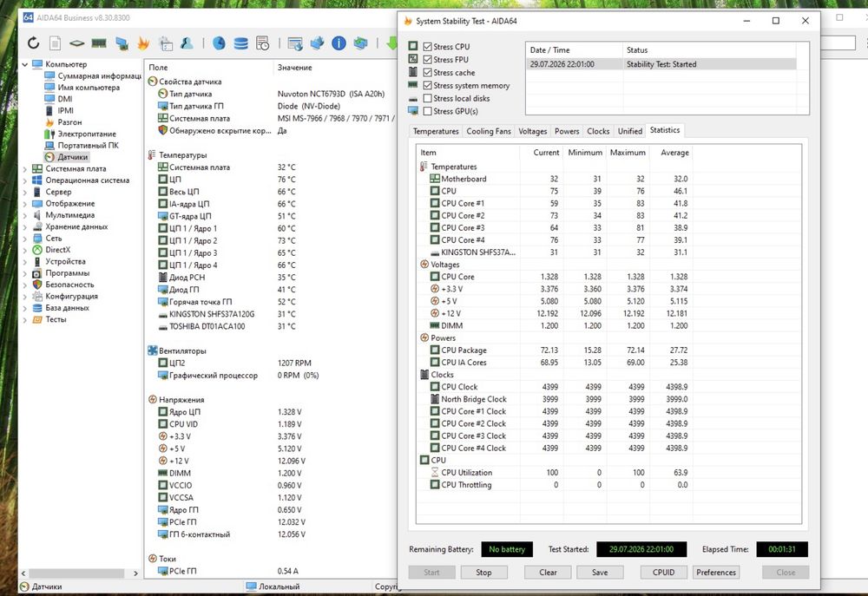Expand the Системная плата tree node

point(25,169)
